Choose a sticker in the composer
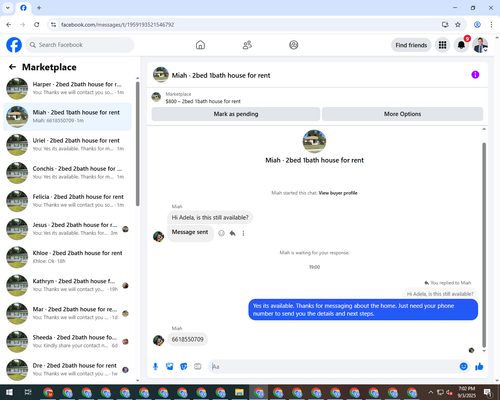Screen dimensions: 500x400 click(x=184, y=367)
